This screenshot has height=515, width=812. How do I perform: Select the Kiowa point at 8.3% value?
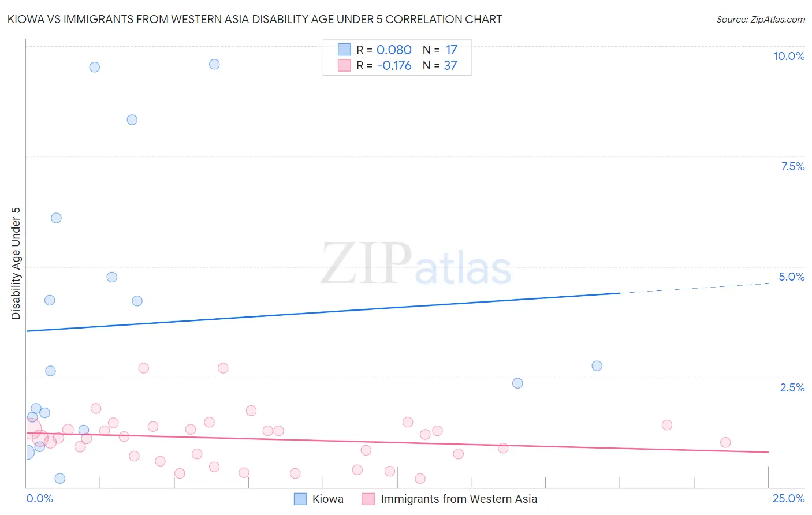click(x=132, y=120)
